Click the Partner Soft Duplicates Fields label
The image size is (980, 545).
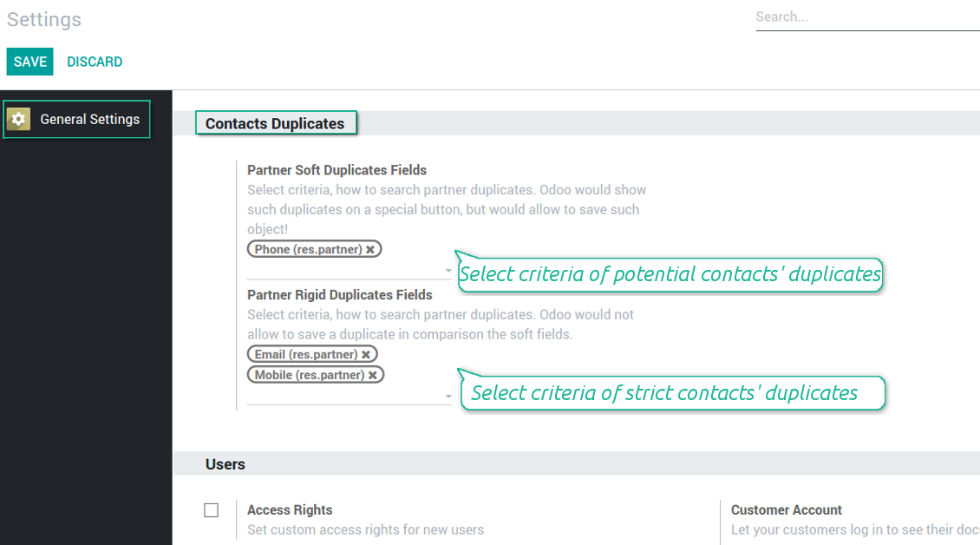336,170
